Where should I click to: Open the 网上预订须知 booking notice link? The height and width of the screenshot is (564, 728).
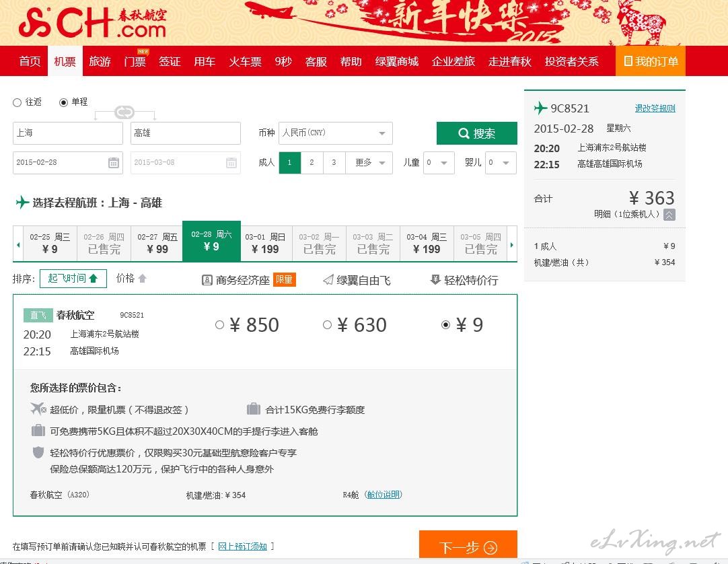pyautogui.click(x=242, y=547)
